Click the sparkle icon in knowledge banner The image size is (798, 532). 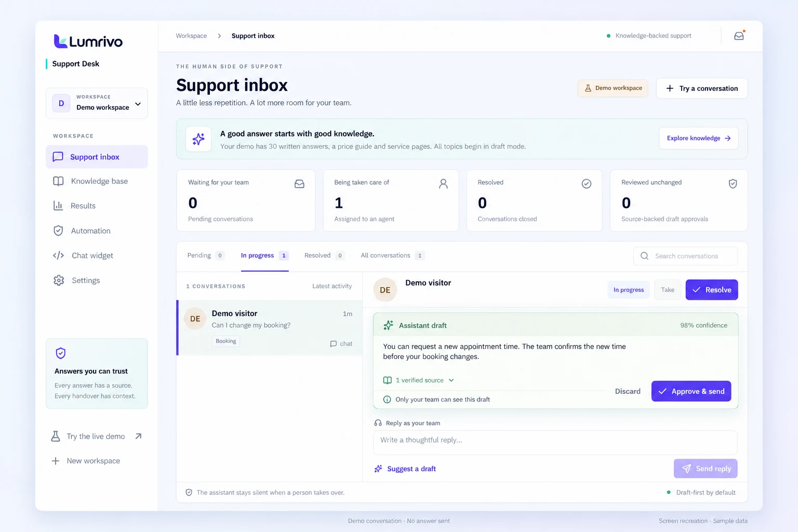coord(198,139)
